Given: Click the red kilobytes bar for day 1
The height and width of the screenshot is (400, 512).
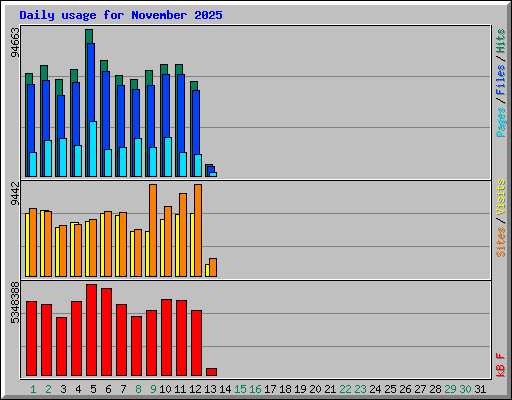Looking at the screenshot, I should 32,339.
